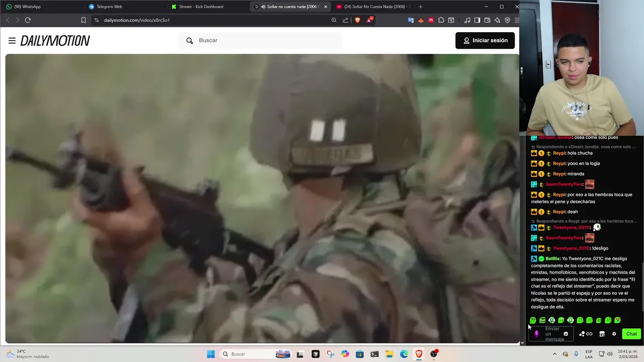
Task: Open the tab search toolbar icon
Action: [451, 20]
